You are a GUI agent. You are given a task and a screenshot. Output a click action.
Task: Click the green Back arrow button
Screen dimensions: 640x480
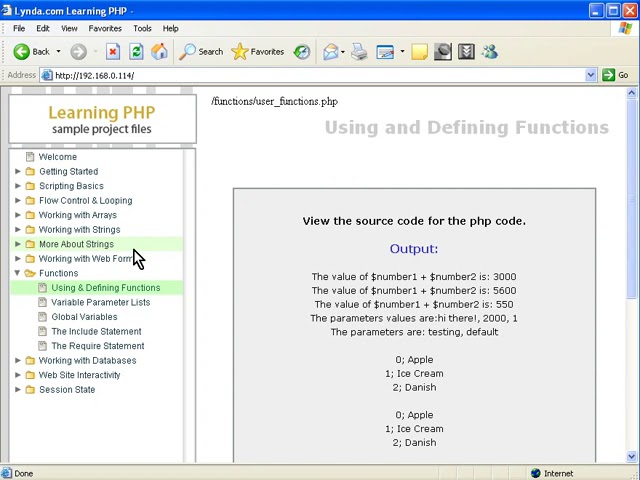tap(22, 52)
